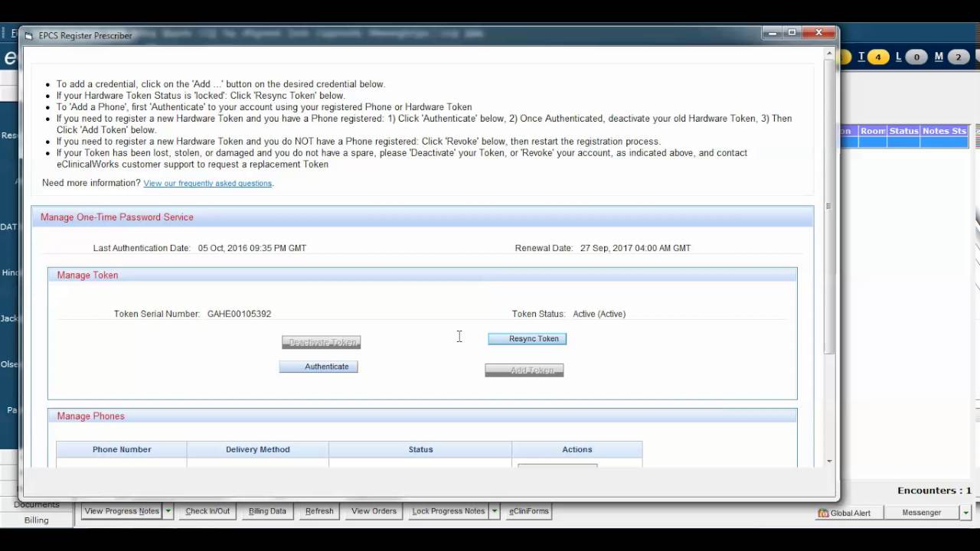This screenshot has width=980, height=551.
Task: Click the T counter badge showing 4
Action: 878,57
